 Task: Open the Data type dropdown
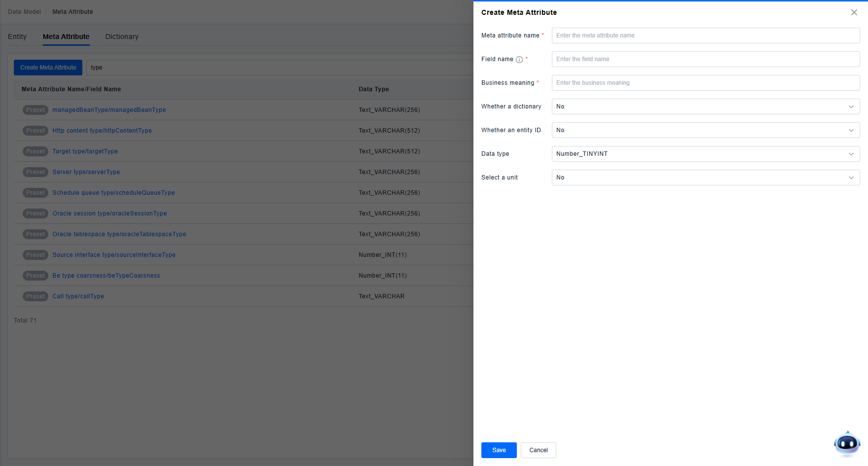point(705,154)
